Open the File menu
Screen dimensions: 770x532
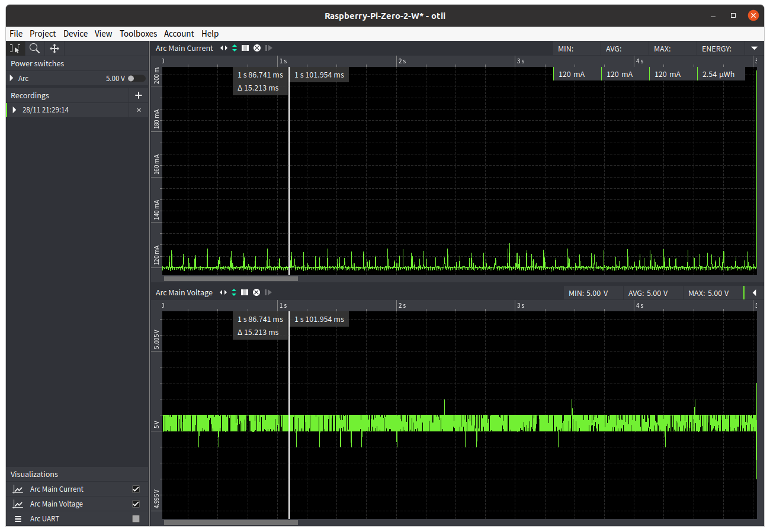tap(16, 34)
